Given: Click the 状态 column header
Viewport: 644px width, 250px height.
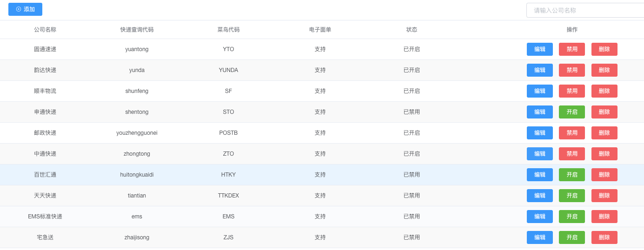Looking at the screenshot, I should pos(412,30).
